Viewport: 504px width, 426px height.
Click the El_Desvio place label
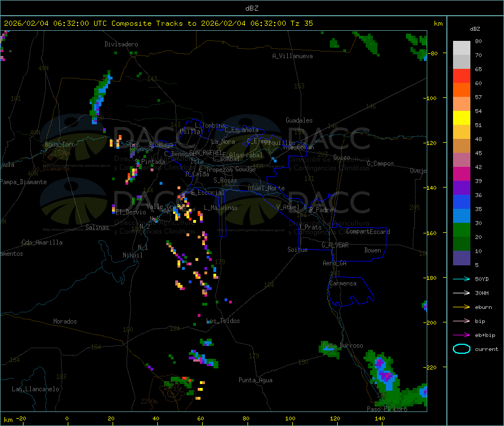[x=131, y=212]
